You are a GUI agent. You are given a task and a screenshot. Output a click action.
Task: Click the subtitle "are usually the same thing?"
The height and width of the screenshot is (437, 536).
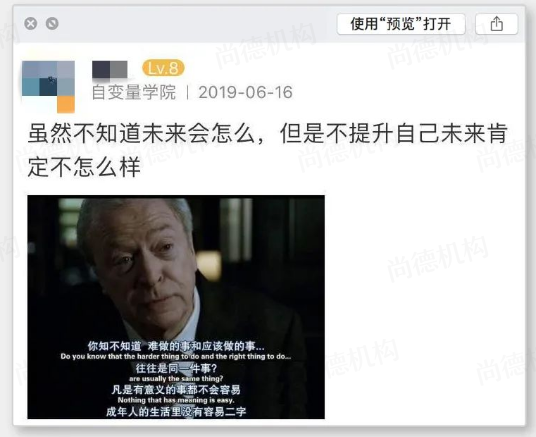[176, 379]
